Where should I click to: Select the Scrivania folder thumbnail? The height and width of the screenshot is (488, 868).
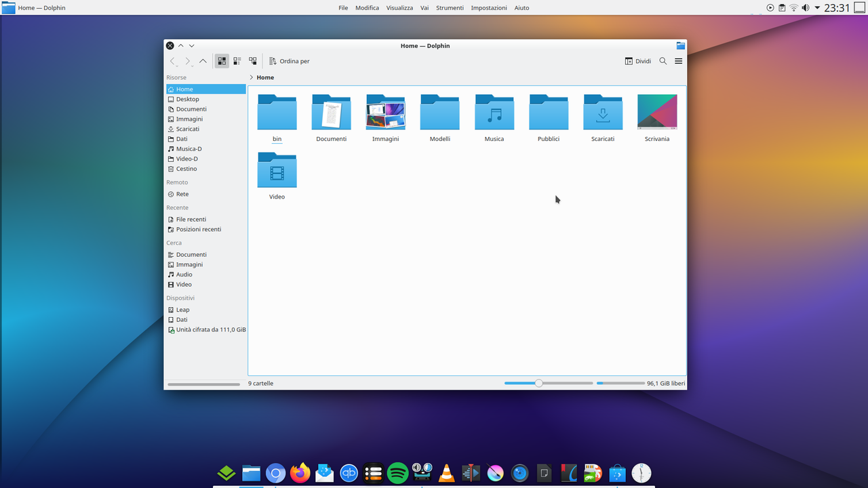coord(657,112)
